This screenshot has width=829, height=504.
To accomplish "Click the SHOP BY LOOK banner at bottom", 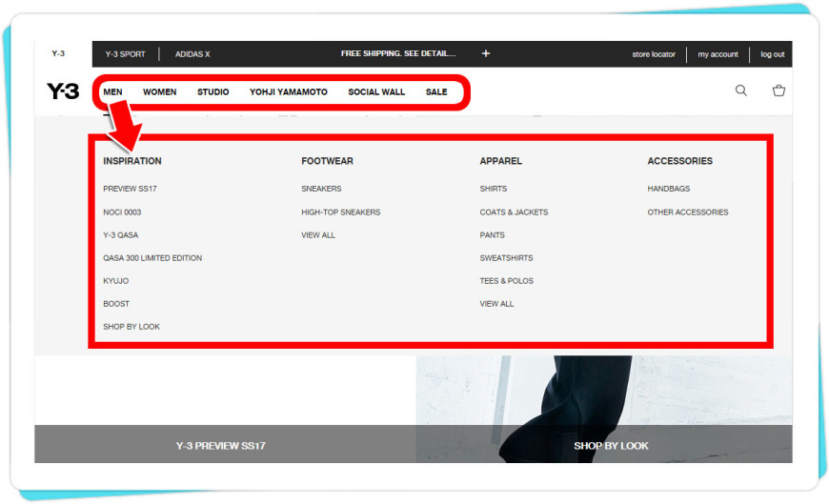I will [611, 445].
